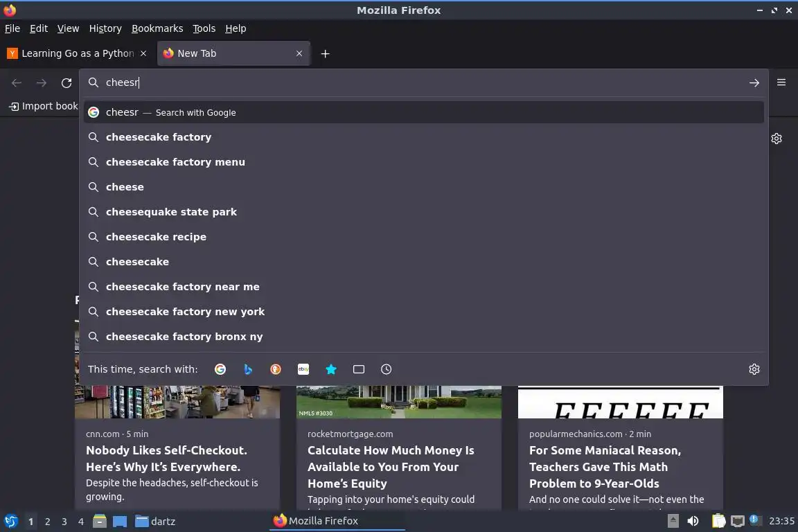
Task: Open the Edit menu
Action: [x=39, y=28]
